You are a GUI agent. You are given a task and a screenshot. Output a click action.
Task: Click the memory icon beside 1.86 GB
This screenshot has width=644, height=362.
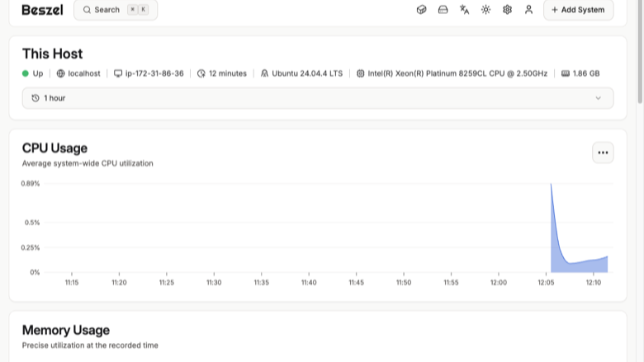[566, 73]
